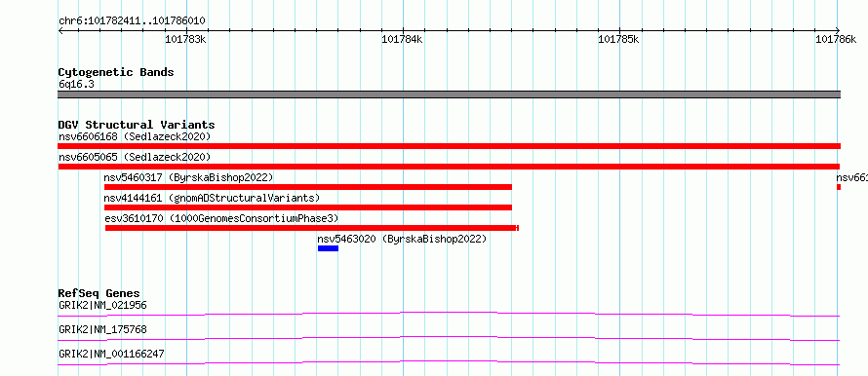
Task: Click the blue bar for nsv5463020
Action: coord(328,248)
